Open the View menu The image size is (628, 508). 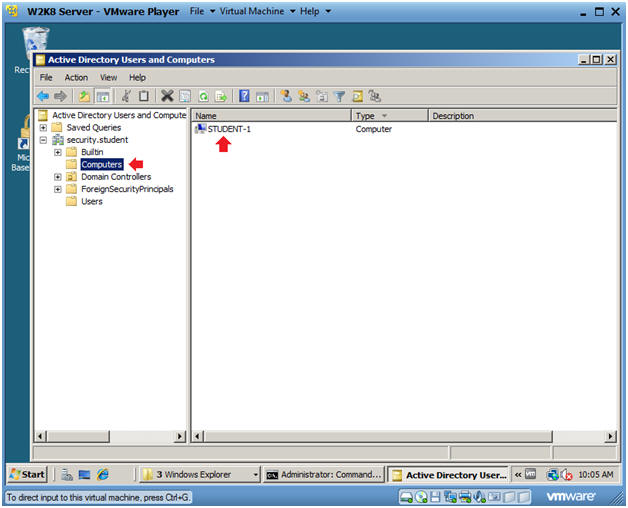tap(109, 77)
